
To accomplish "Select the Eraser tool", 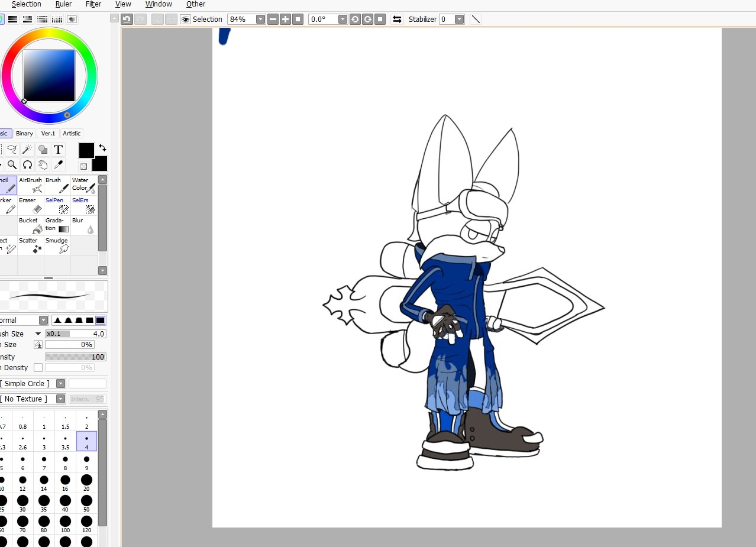I will [31, 205].
